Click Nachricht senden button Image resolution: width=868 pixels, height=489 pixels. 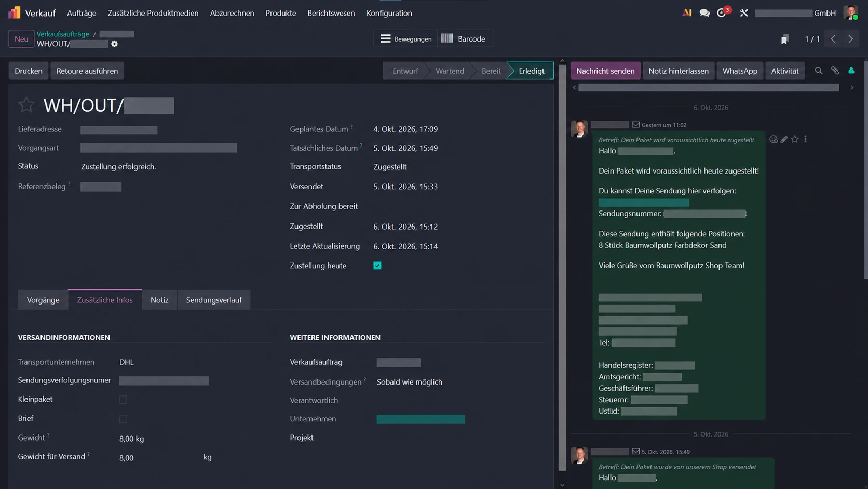[x=605, y=71]
